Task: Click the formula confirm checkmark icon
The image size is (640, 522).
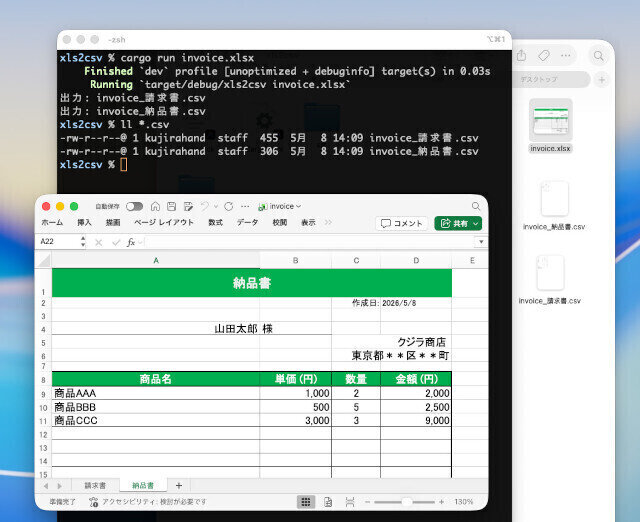Action: point(116,242)
